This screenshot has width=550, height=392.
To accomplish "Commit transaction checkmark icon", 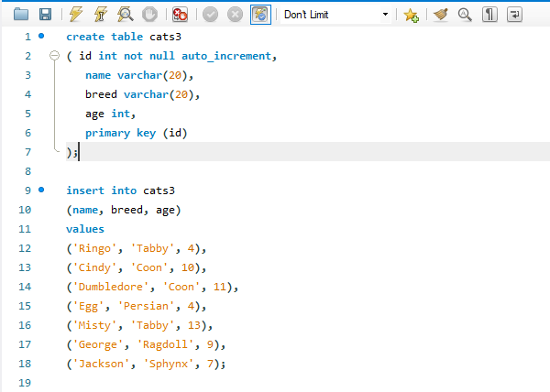I will pyautogui.click(x=211, y=15).
